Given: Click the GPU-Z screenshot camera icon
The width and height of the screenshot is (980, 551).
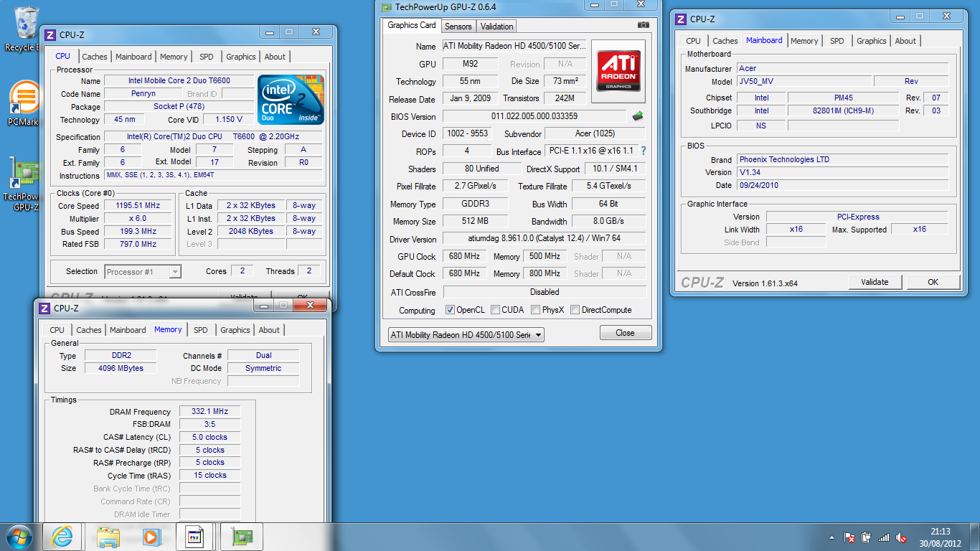Looking at the screenshot, I should point(644,25).
